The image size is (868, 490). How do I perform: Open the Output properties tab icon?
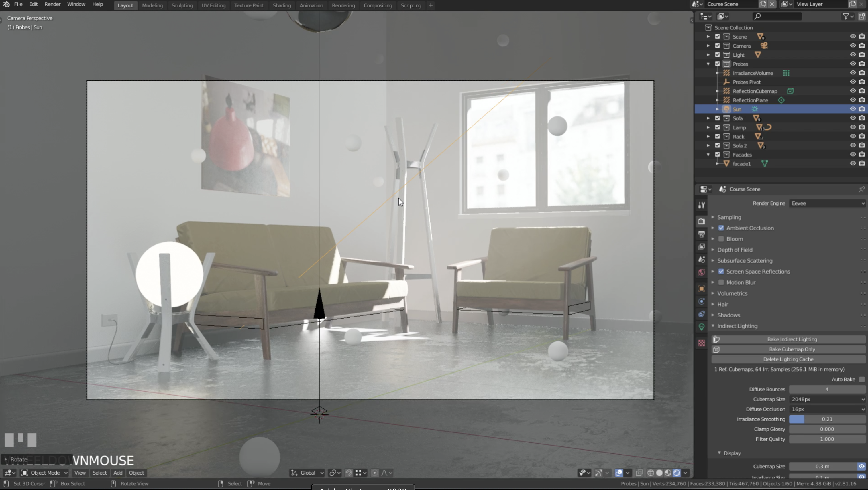pyautogui.click(x=702, y=234)
